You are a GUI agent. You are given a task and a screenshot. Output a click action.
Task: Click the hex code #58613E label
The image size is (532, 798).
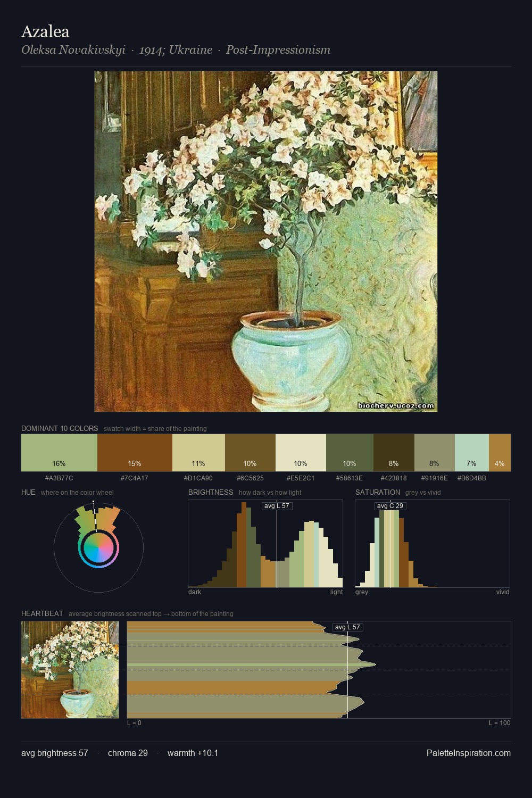(350, 478)
